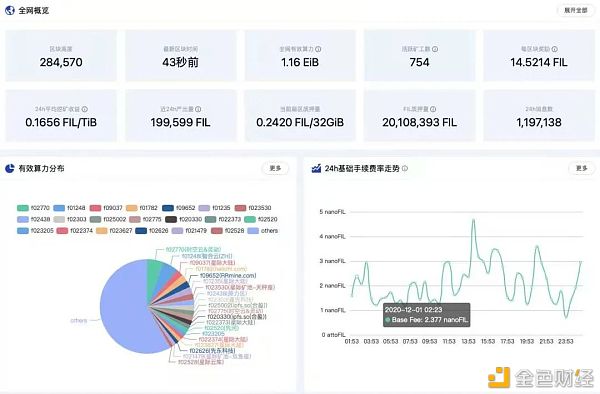
Task: Hide the f020330 series via legend
Action: [x=183, y=219]
